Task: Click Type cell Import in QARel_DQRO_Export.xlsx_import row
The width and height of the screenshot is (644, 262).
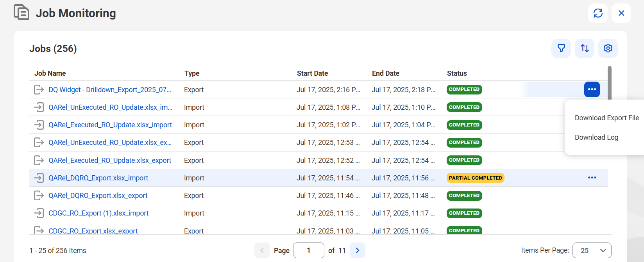Action: [194, 178]
